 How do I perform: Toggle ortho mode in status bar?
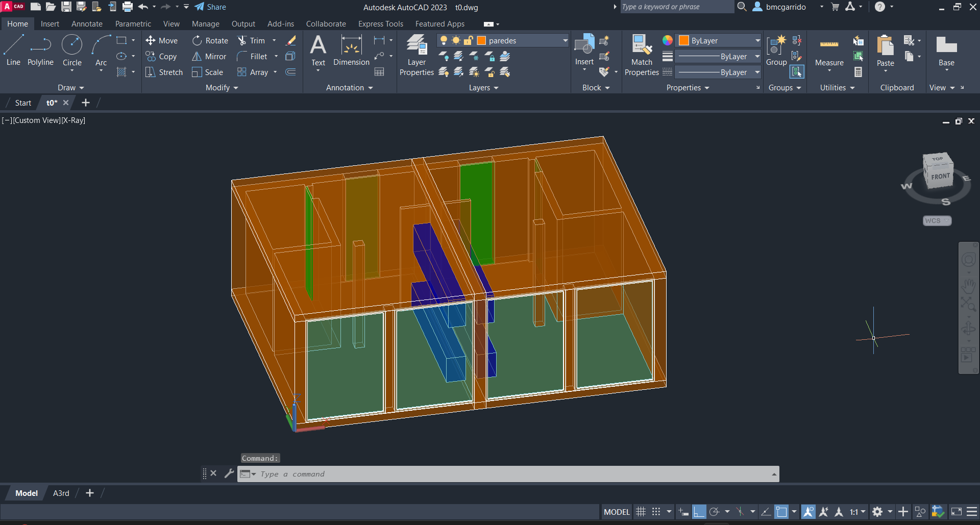[x=699, y=512]
